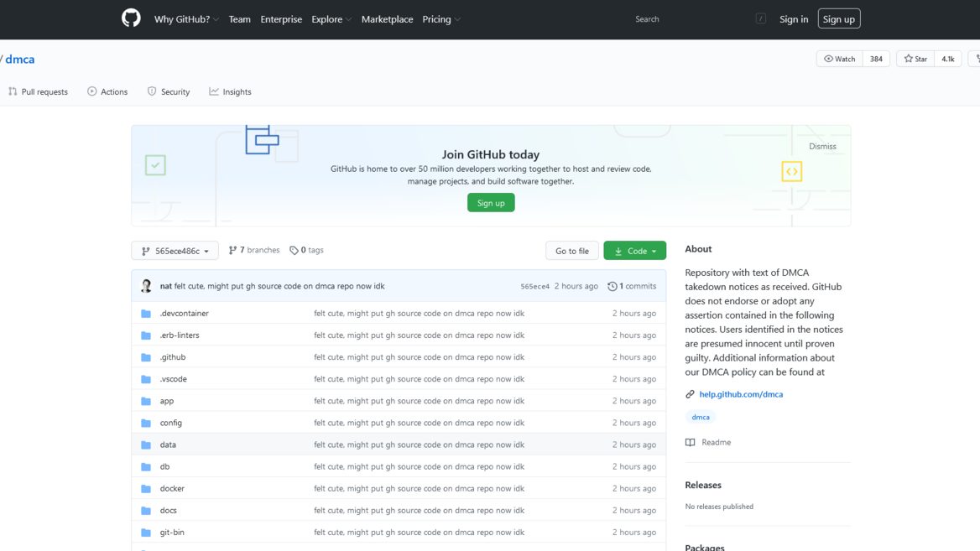Open the .vscode folder icon
The image size is (980, 551).
point(146,379)
